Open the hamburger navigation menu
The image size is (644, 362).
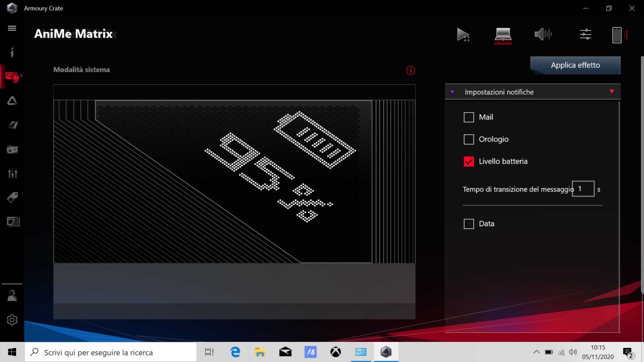click(12, 28)
